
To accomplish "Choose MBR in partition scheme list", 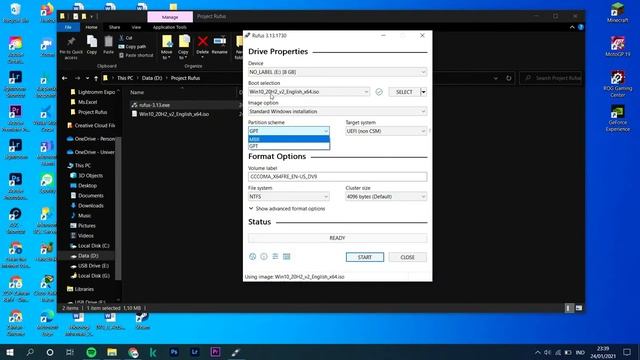I will (289, 139).
